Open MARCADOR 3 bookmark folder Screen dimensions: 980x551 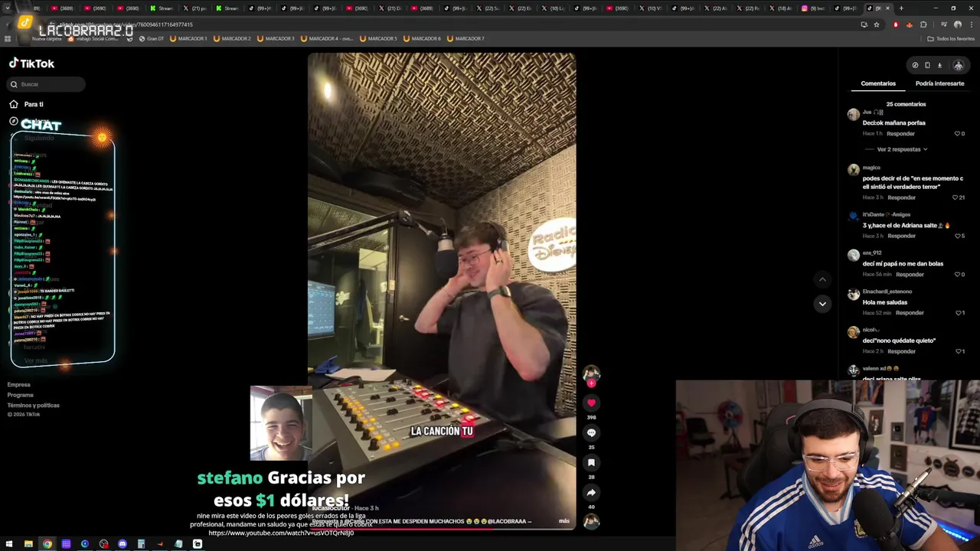point(276,38)
